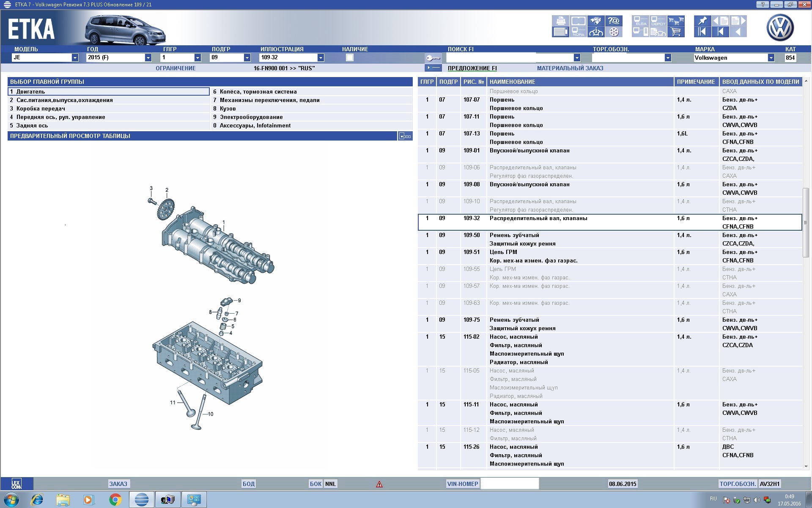Open the МАРКА Volkswagen dropdown
This screenshot has height=508, width=812.
tap(771, 58)
